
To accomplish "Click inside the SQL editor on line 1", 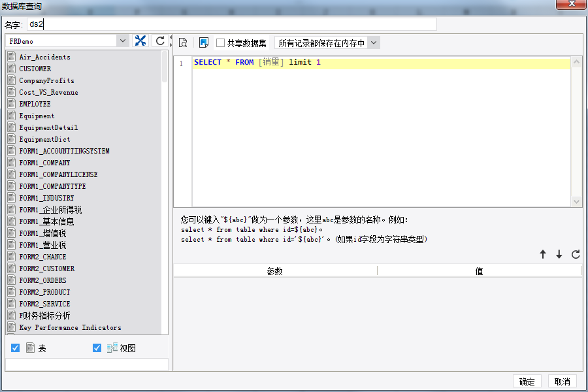I will 382,63.
